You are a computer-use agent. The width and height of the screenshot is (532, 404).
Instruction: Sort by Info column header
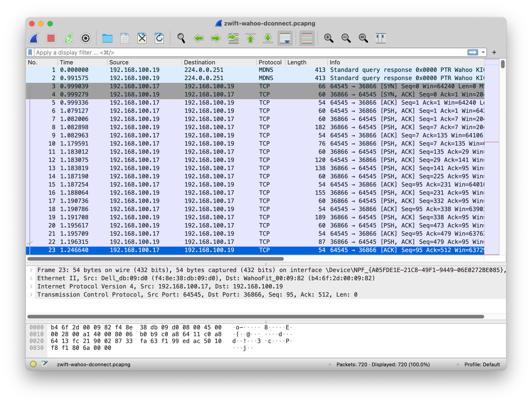pos(406,63)
